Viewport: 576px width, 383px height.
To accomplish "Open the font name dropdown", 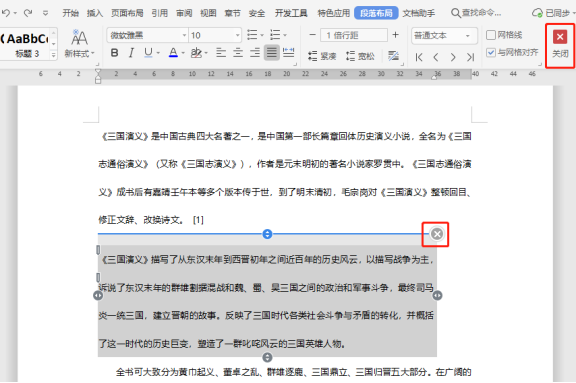I will (184, 36).
